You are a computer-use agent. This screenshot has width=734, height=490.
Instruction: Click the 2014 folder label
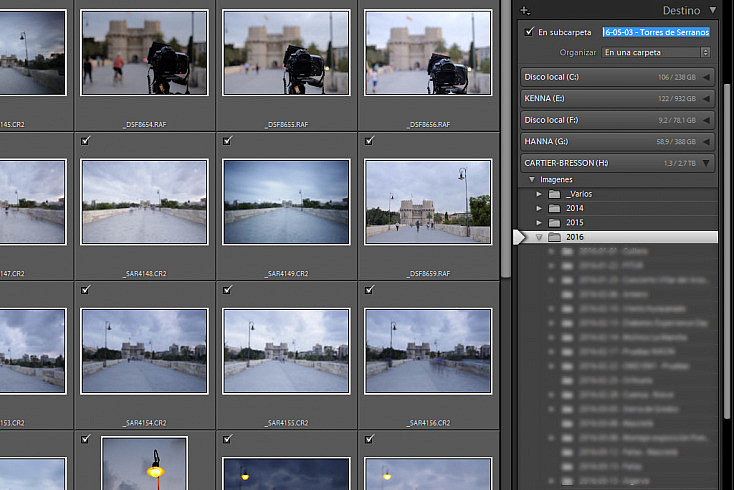pyautogui.click(x=575, y=208)
